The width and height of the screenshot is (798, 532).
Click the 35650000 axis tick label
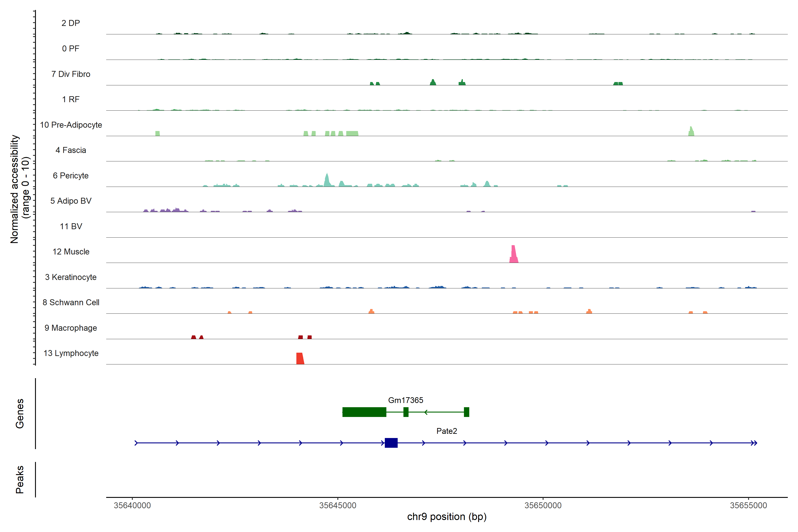543,505
